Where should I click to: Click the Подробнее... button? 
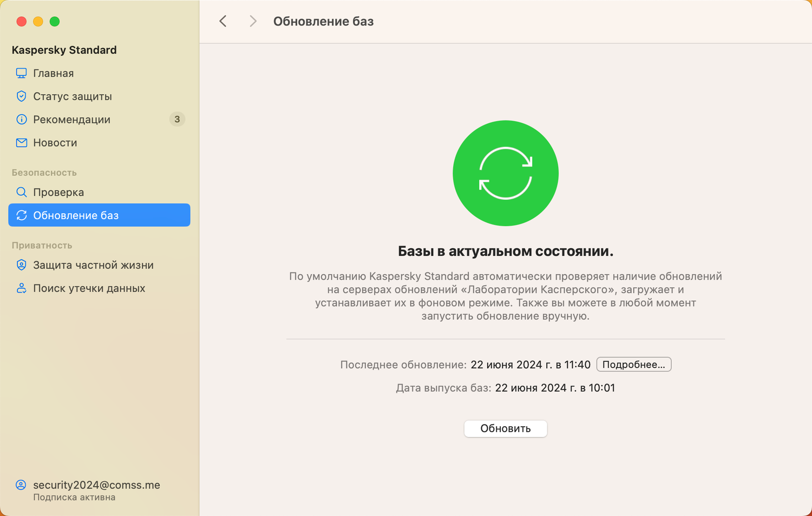point(634,365)
